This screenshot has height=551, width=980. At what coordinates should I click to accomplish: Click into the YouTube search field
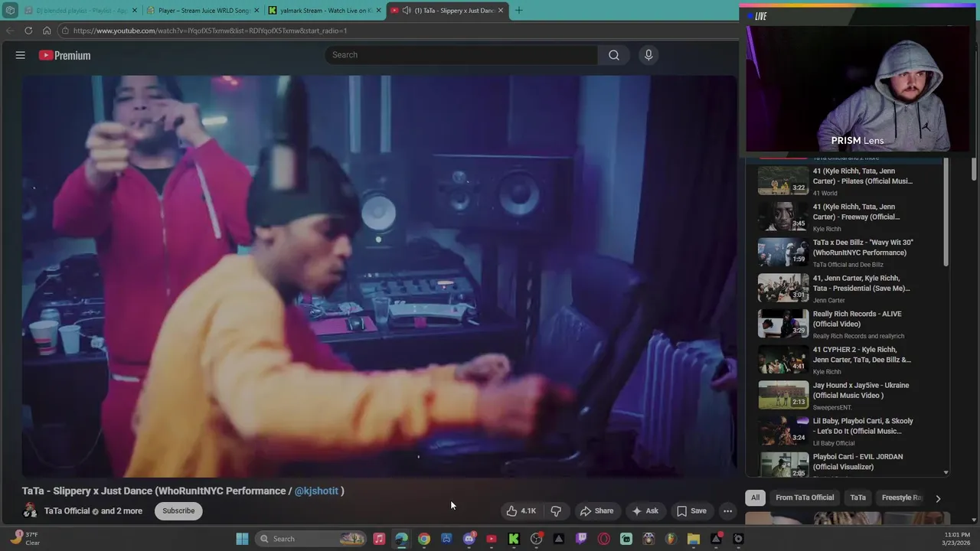click(462, 55)
